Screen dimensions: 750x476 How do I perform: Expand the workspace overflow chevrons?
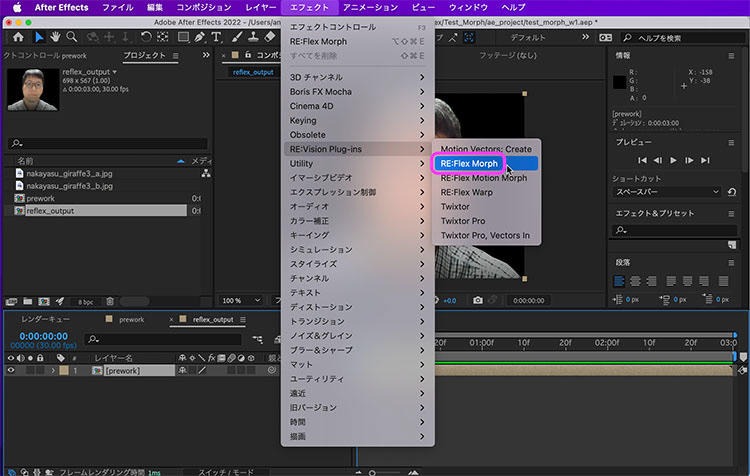coord(585,37)
